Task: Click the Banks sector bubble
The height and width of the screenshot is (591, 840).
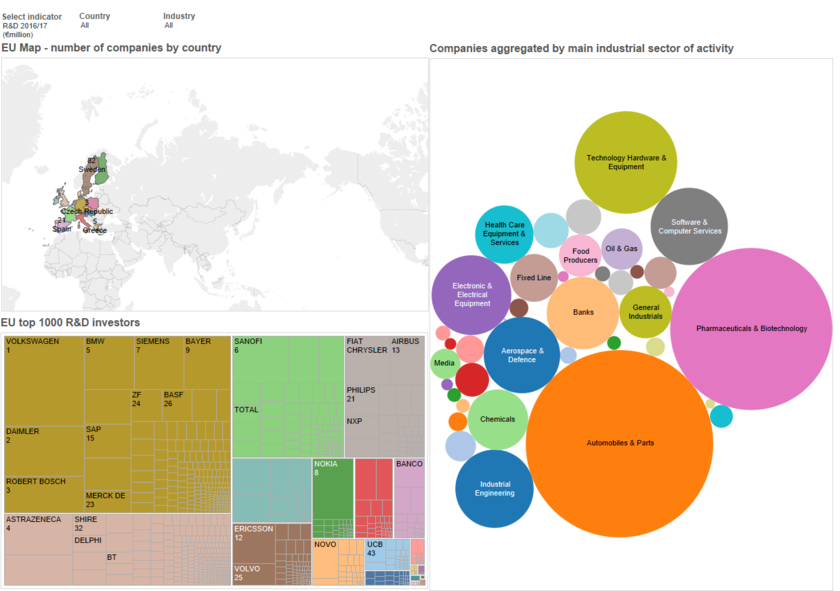Action: (x=583, y=312)
